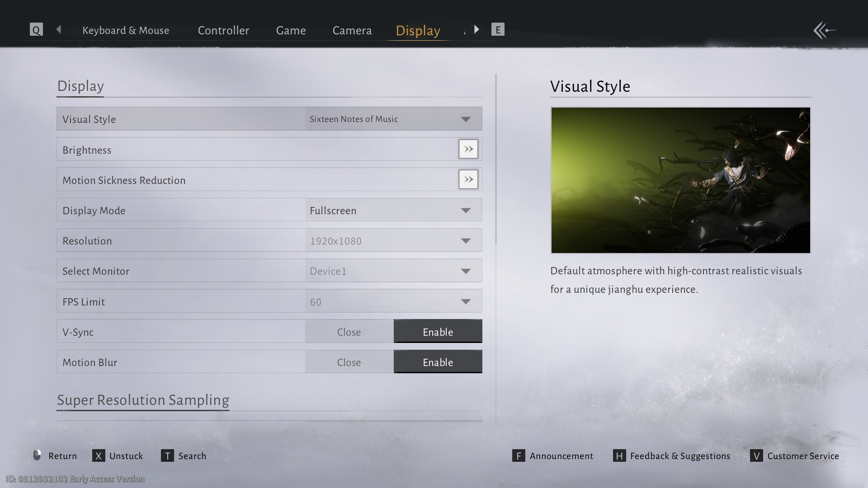The height and width of the screenshot is (488, 868).
Task: Set V-Sync to Enable
Action: point(438,332)
